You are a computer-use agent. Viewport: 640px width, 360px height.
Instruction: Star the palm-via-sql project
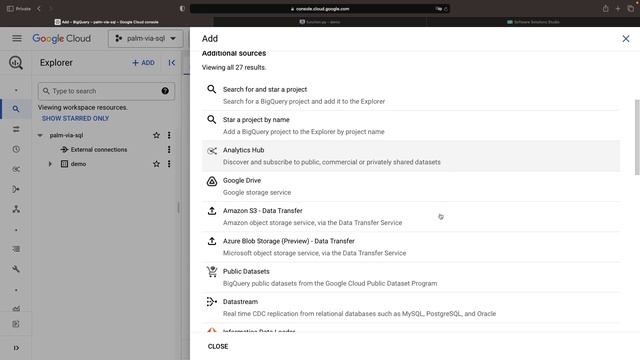point(156,135)
